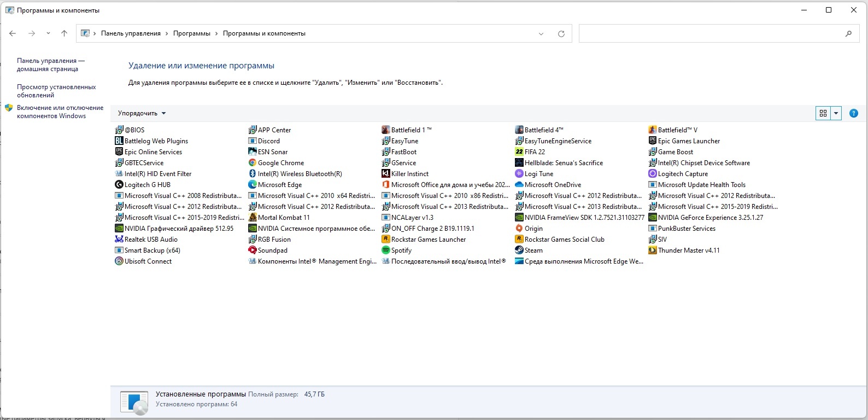
Task: Expand the view options dropdown arrow
Action: [x=836, y=113]
